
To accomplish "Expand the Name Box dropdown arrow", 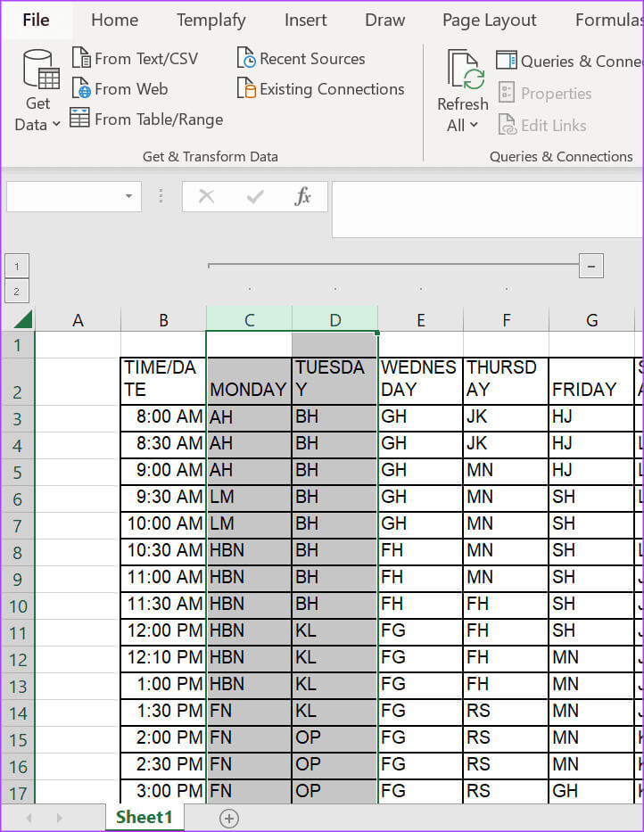I will coord(128,197).
